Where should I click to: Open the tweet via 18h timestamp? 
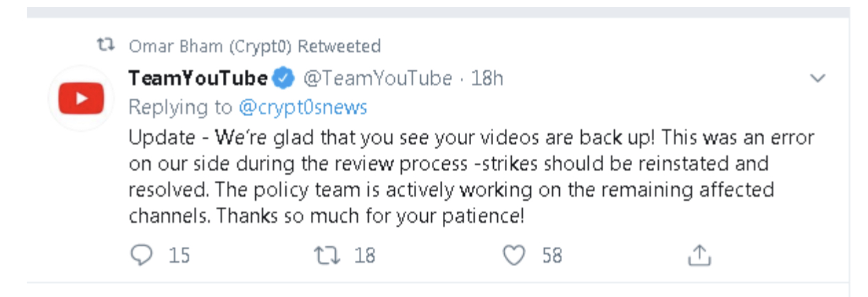click(487, 79)
